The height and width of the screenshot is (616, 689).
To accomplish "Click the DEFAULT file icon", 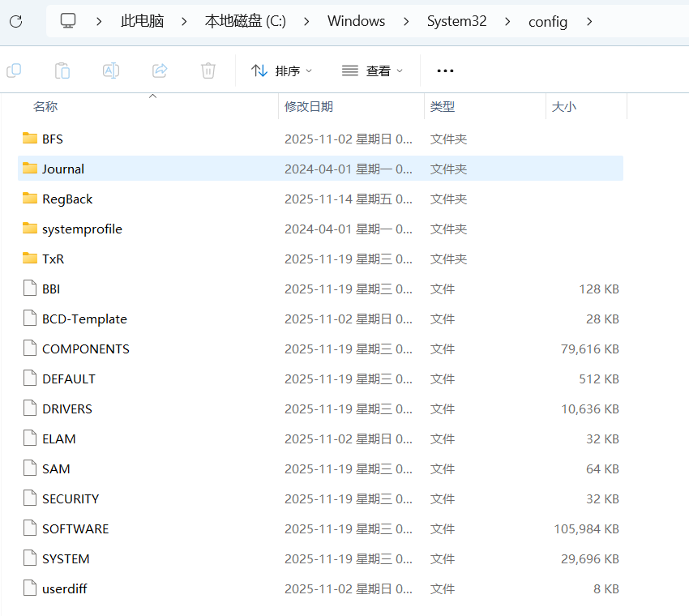I will click(x=30, y=379).
